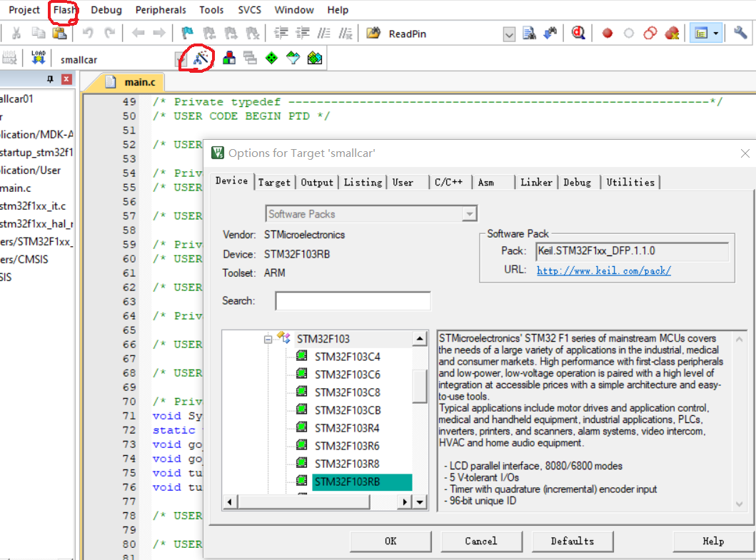Open Find in Files (magnifier icon)
756x560 pixels.
click(578, 33)
